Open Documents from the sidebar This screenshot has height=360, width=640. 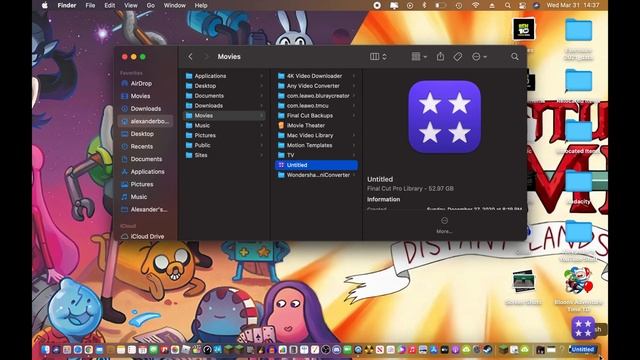[145, 159]
